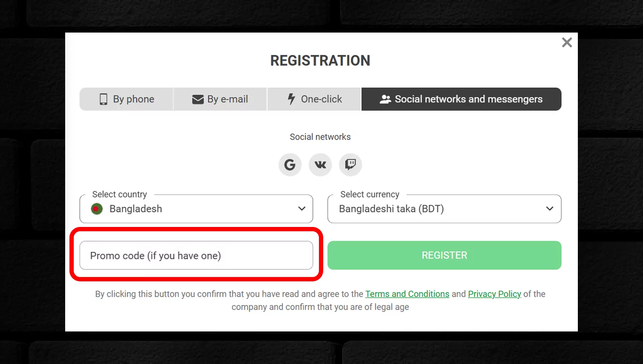The height and width of the screenshot is (364, 643).
Task: Register via the Twitch icon
Action: coord(351,164)
